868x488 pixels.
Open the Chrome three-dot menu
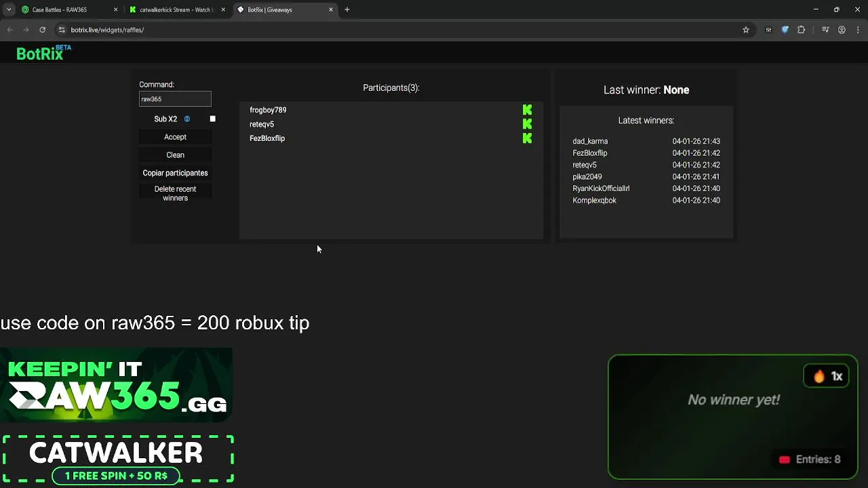pos(859,30)
